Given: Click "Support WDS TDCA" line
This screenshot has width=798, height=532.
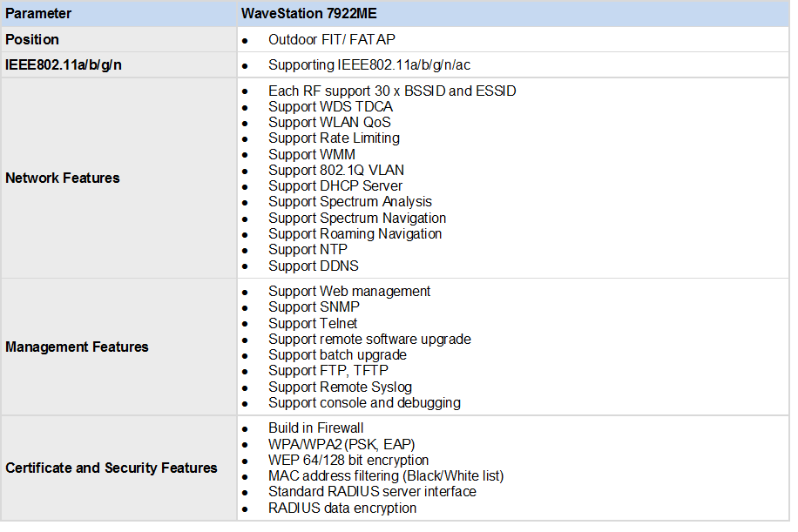Looking at the screenshot, I should (331, 107).
